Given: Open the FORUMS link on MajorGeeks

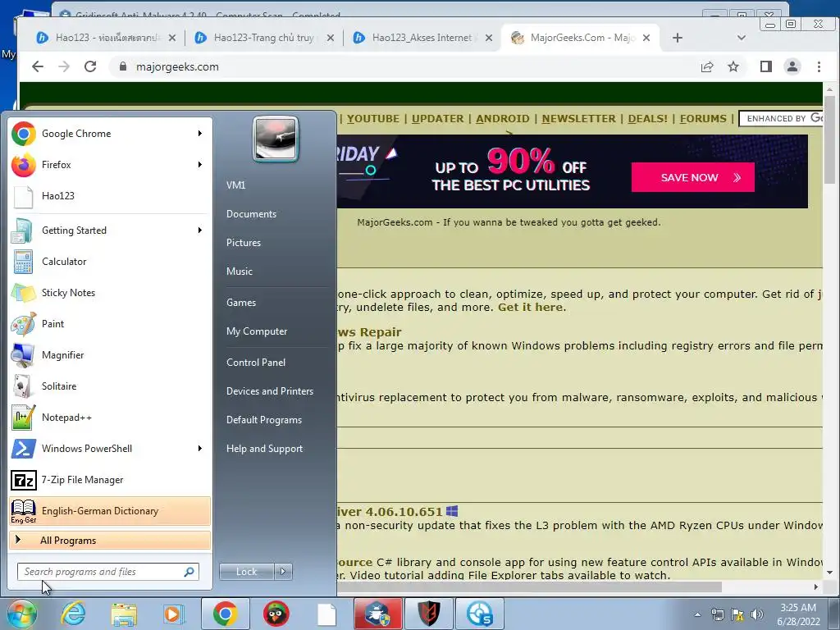Looking at the screenshot, I should click(703, 118).
